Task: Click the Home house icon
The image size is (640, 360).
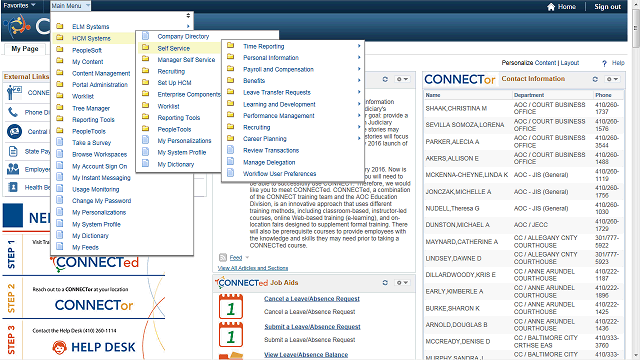Action: click(551, 7)
